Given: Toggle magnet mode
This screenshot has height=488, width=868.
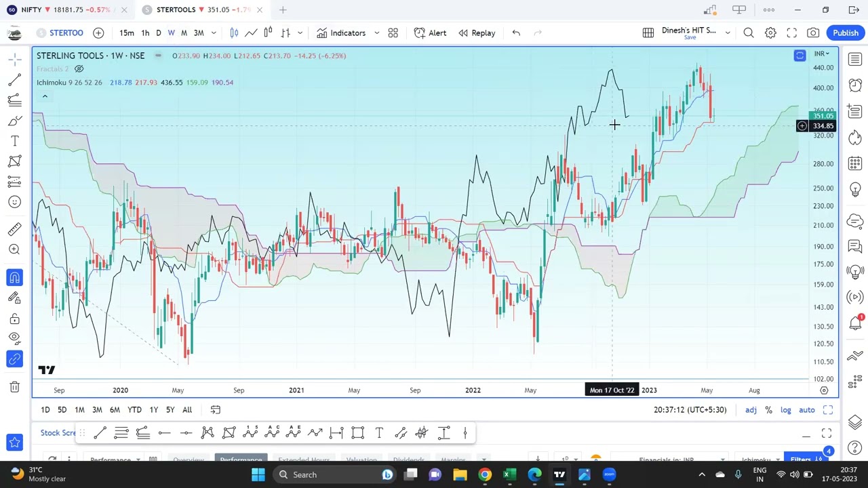Looking at the screenshot, I should point(15,277).
